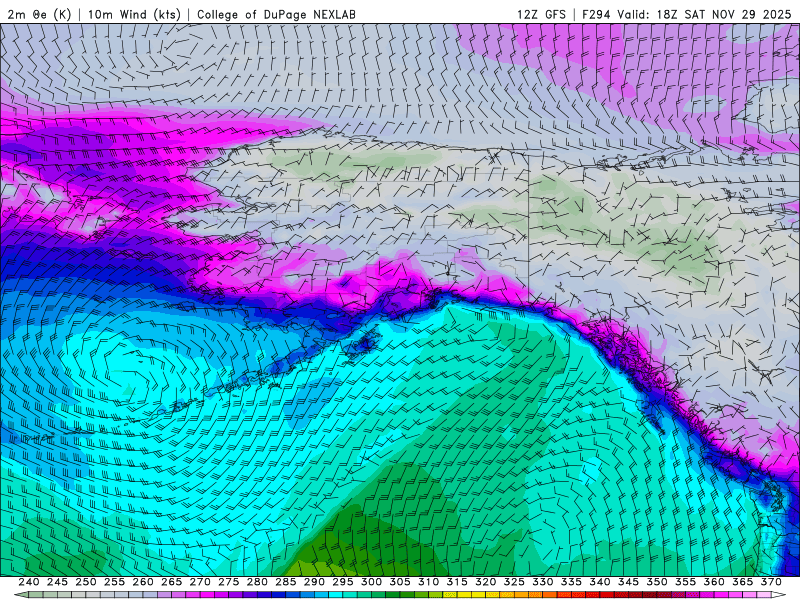This screenshot has width=800, height=600.
Task: Select the '12Z GFS' model run label
Action: coord(541,14)
